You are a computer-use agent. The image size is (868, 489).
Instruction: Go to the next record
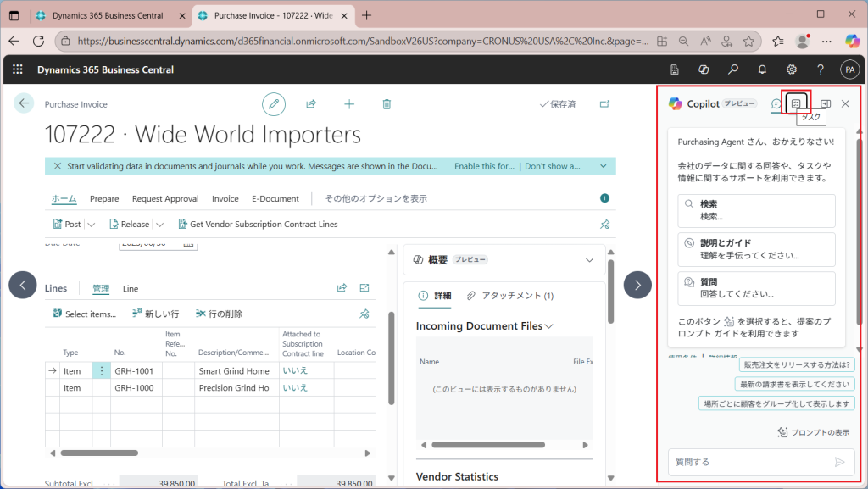[x=637, y=285]
